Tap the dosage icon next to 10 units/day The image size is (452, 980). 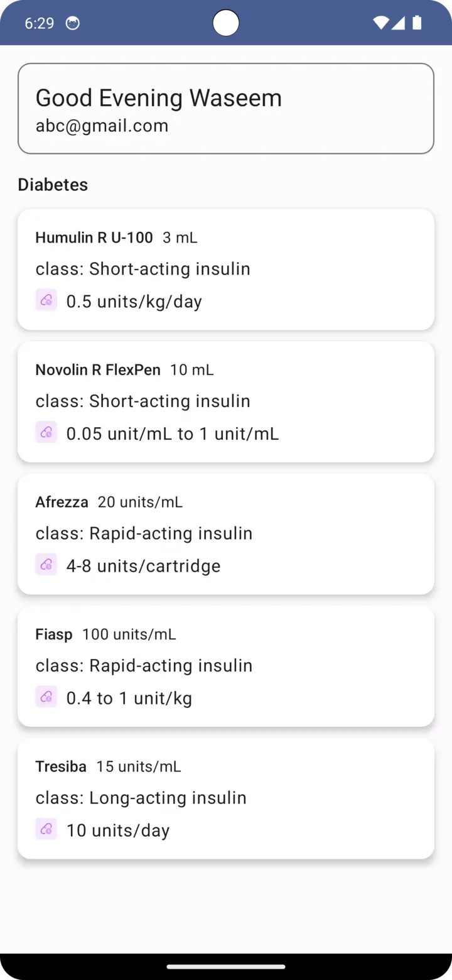click(46, 829)
